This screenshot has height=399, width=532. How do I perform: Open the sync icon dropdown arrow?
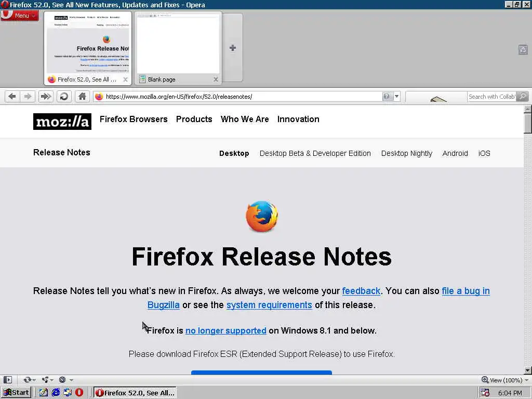[34, 380]
